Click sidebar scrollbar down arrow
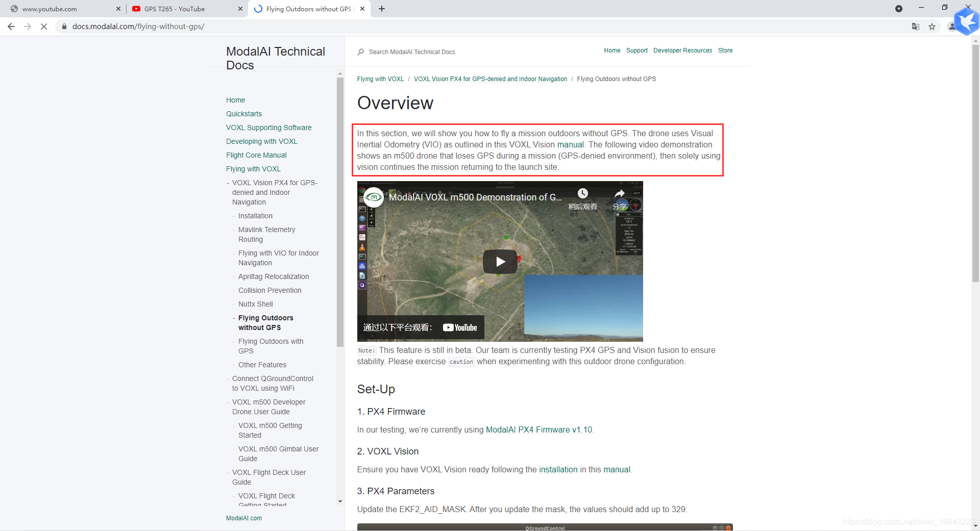The height and width of the screenshot is (531, 980). [340, 501]
